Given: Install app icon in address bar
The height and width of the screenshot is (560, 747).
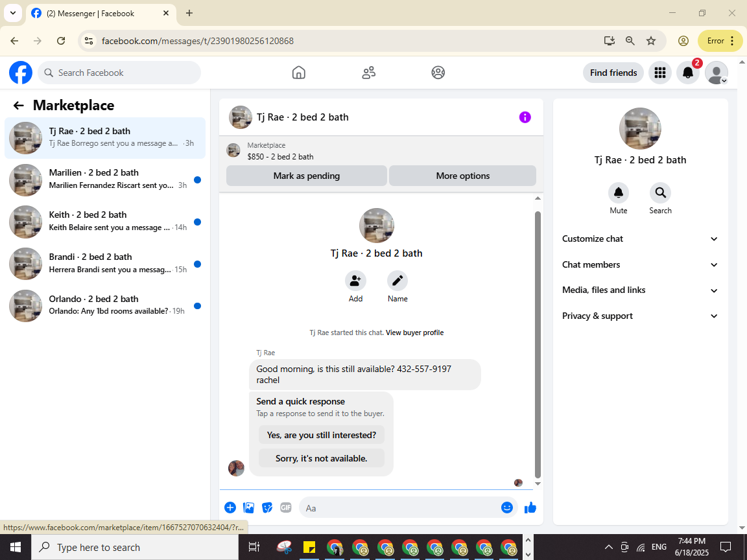Looking at the screenshot, I should 610,41.
